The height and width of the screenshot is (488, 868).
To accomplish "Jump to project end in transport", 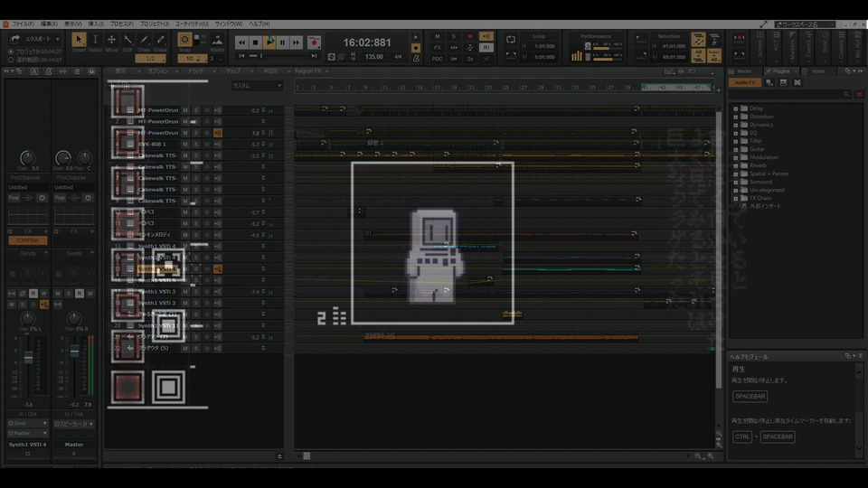I will pos(314,56).
